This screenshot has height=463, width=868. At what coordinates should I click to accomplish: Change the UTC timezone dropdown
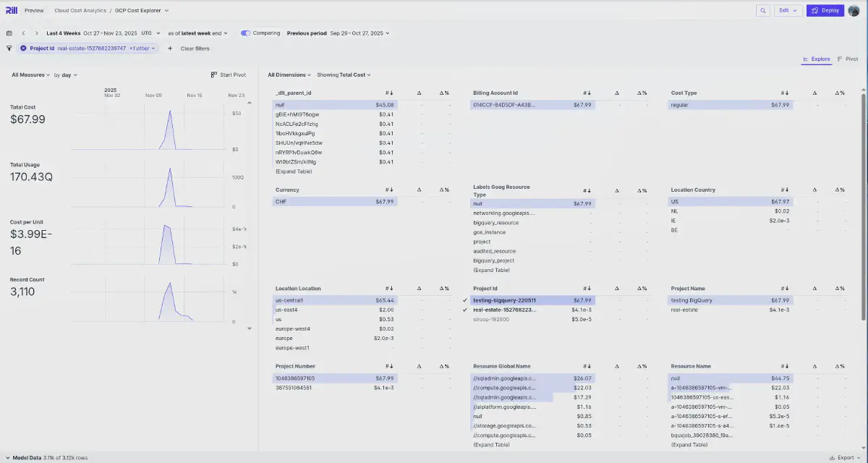point(151,33)
